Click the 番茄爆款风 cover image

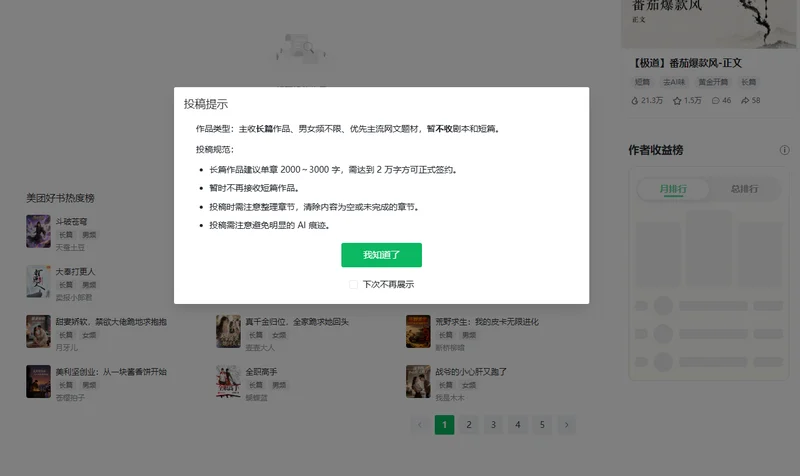(709, 24)
